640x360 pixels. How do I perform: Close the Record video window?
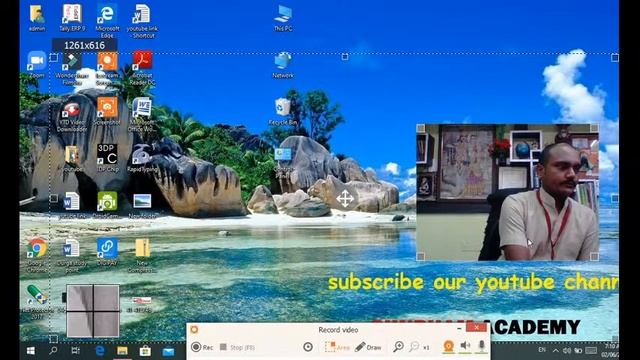coord(476,327)
